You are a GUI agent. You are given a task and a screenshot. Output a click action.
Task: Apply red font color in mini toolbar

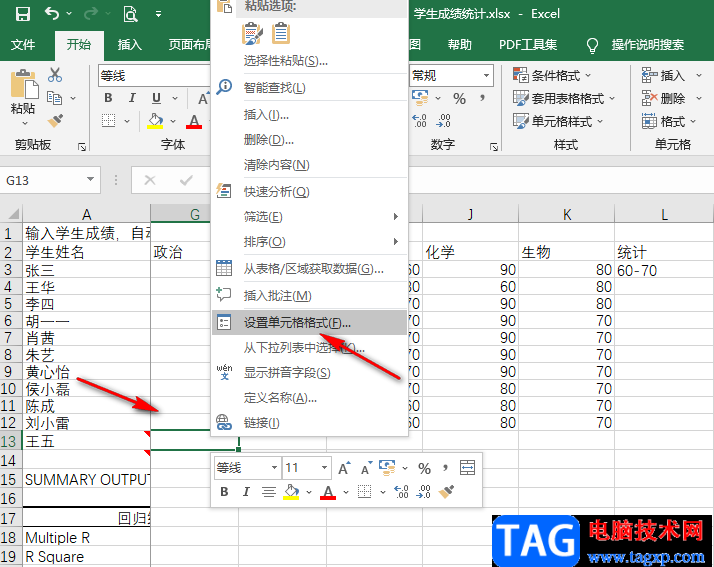coord(328,492)
